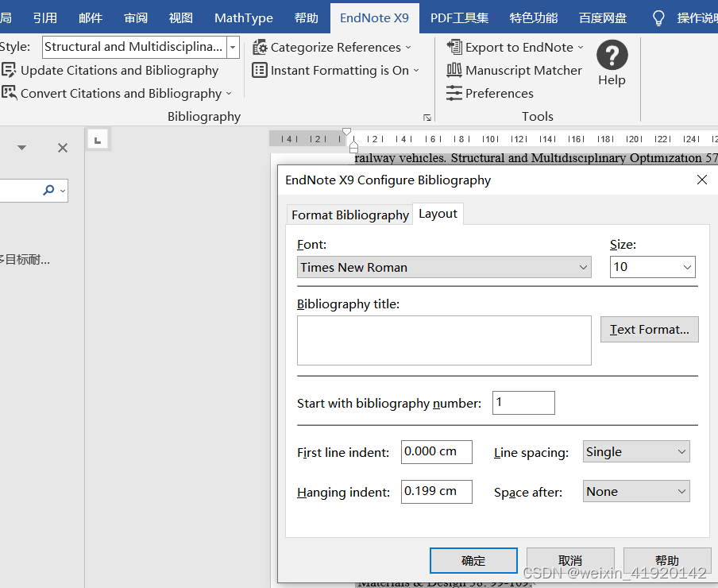This screenshot has width=718, height=588.
Task: Confirm with the 确定 button
Action: click(x=473, y=560)
